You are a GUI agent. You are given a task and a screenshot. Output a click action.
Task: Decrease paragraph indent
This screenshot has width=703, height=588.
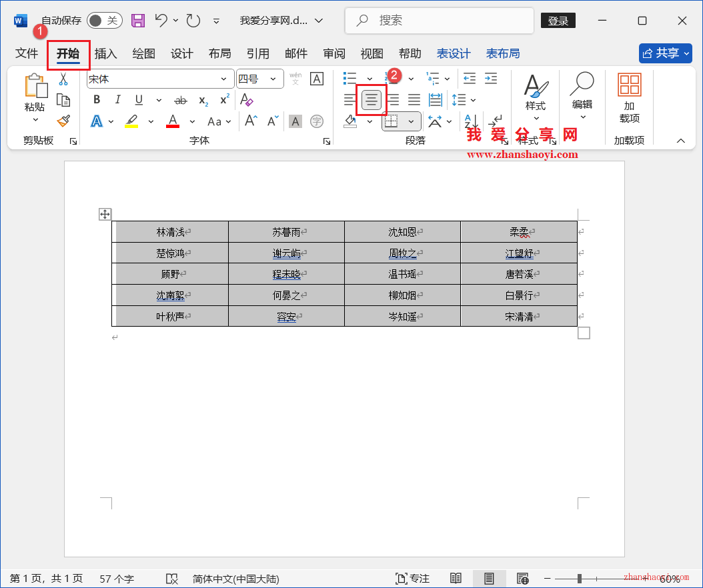coord(470,79)
